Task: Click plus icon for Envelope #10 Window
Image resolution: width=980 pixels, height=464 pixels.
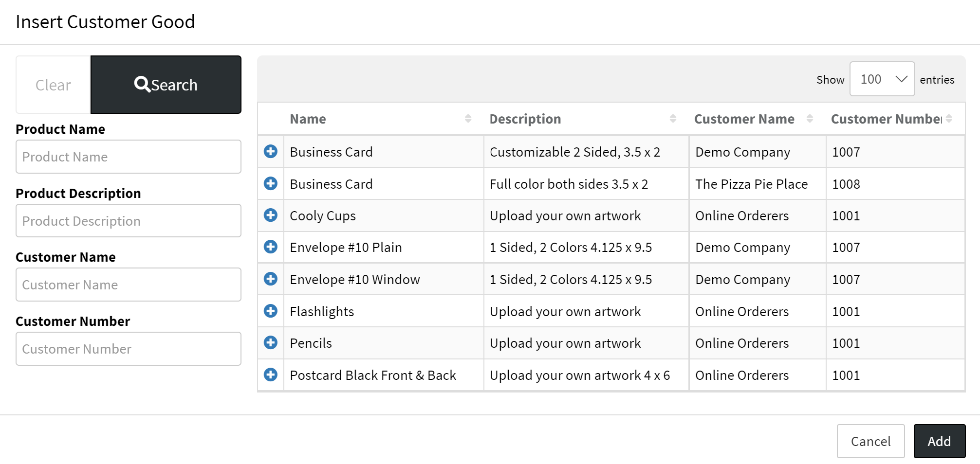Action: point(271,279)
